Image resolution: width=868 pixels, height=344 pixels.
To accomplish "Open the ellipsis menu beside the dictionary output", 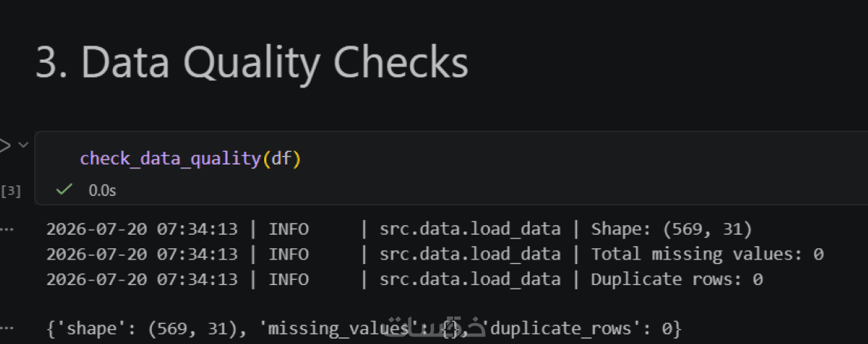I will pyautogui.click(x=6, y=328).
